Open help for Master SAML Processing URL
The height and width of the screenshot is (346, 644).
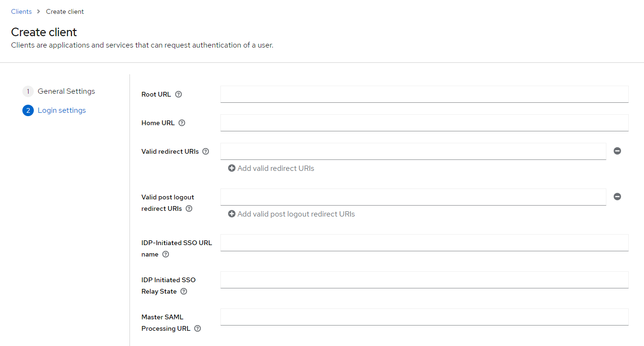(x=198, y=328)
